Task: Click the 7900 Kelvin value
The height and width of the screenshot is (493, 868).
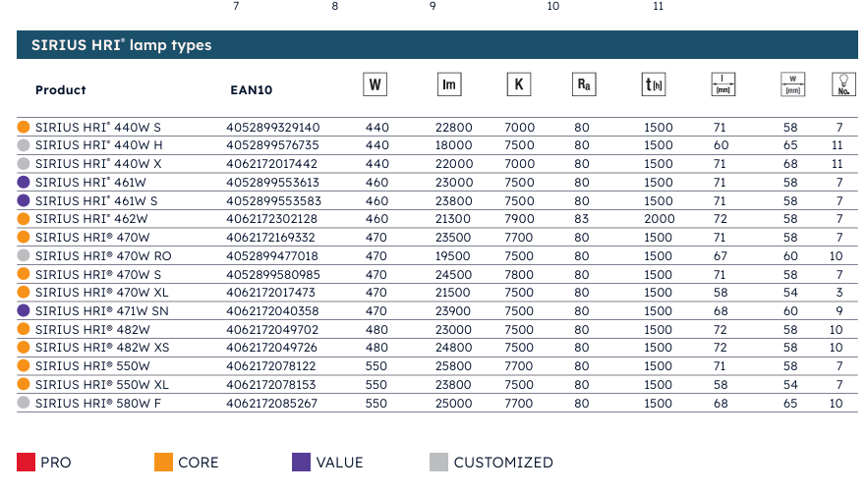Action: (519, 219)
